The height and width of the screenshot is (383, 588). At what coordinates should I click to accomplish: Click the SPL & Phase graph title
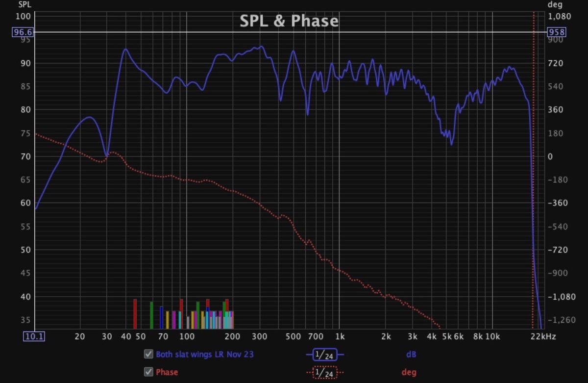tap(289, 21)
